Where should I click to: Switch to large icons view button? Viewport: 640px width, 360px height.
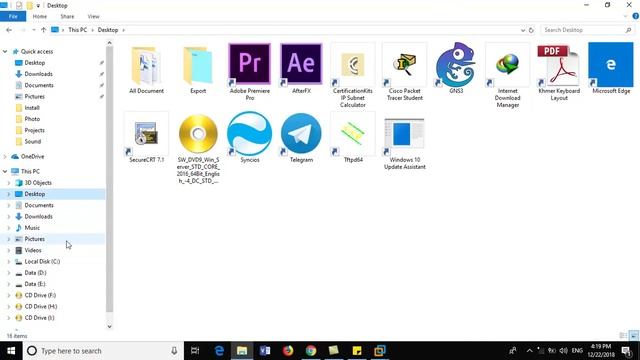tap(633, 336)
